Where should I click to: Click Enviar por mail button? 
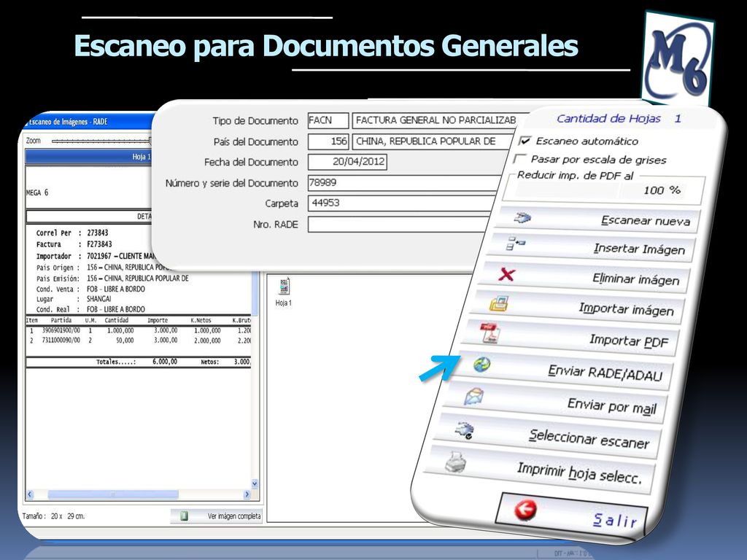point(554,404)
